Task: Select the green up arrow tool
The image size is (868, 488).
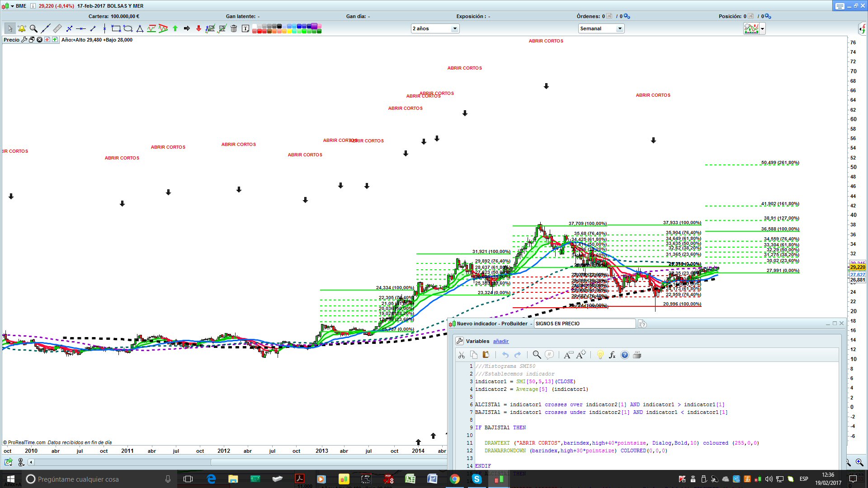Action: pyautogui.click(x=175, y=28)
